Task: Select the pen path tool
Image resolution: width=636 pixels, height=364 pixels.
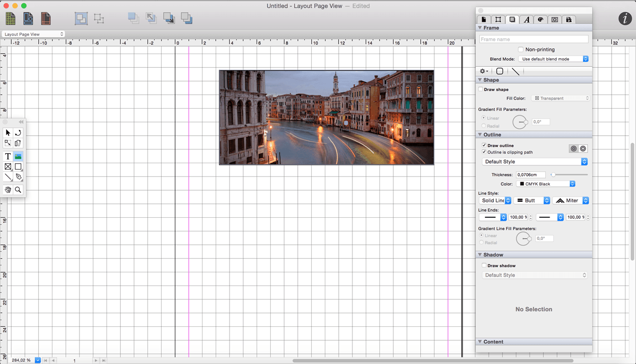Action: (x=19, y=177)
